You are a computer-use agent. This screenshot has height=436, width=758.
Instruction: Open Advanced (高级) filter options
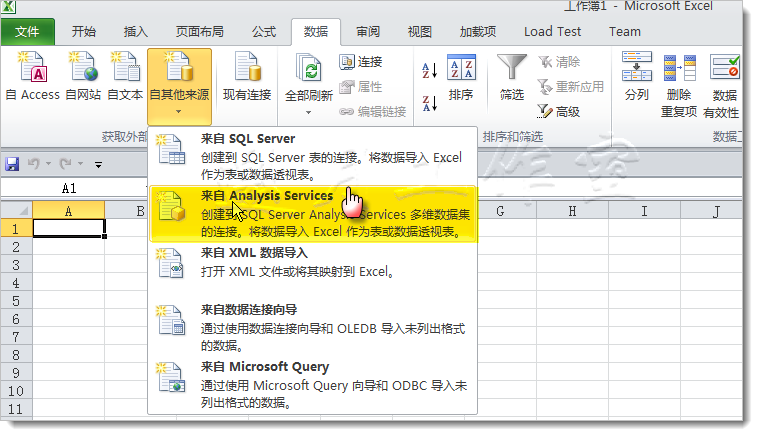pyautogui.click(x=559, y=112)
